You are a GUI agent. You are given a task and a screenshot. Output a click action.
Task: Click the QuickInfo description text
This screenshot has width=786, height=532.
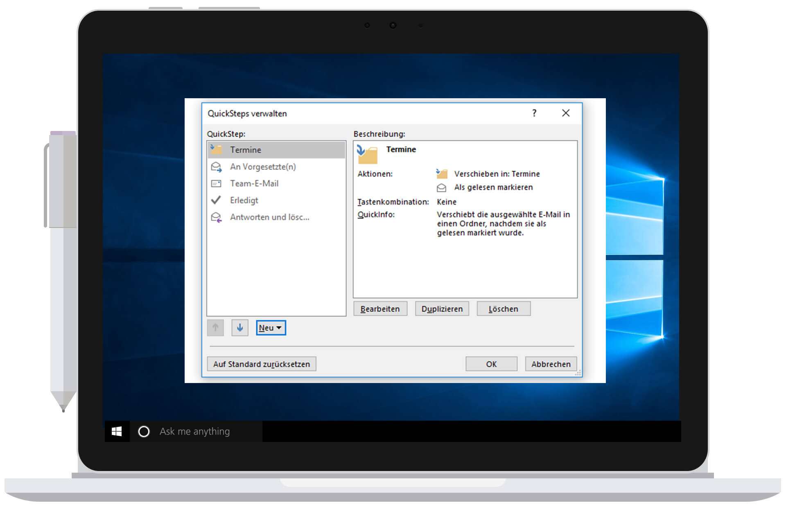coord(504,223)
